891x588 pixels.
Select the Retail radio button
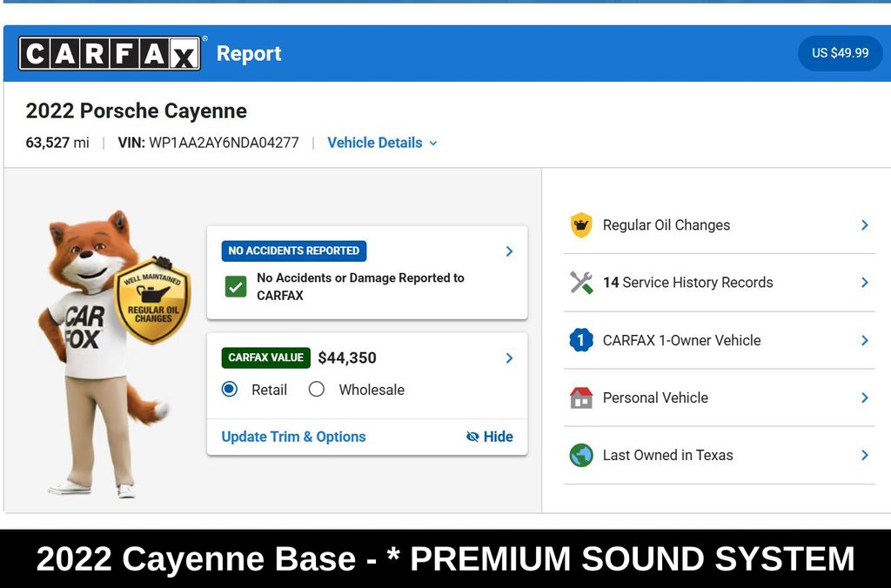230,389
